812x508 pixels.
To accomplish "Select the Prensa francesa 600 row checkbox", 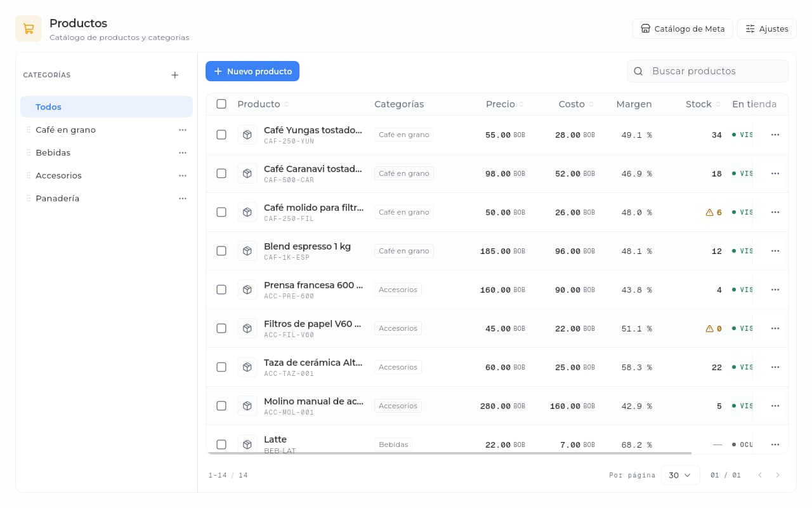I will click(x=221, y=290).
